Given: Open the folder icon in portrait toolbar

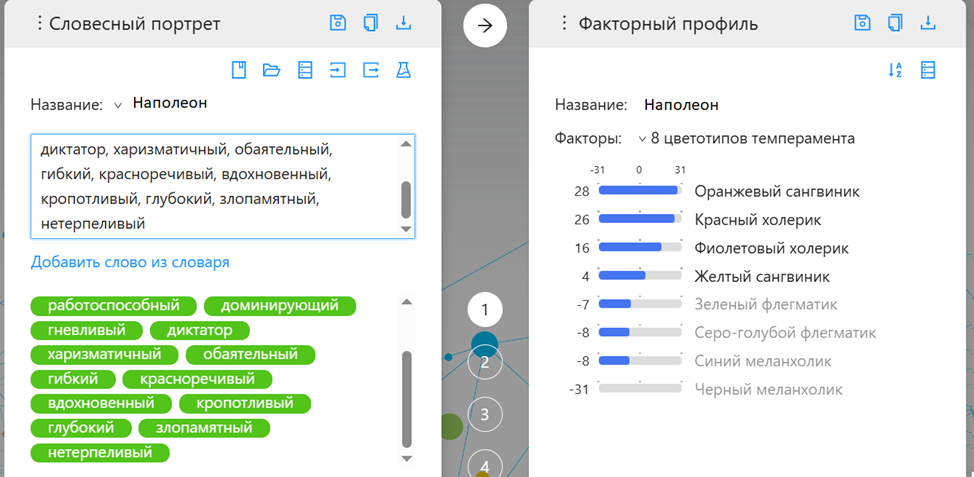Looking at the screenshot, I should pyautogui.click(x=271, y=70).
